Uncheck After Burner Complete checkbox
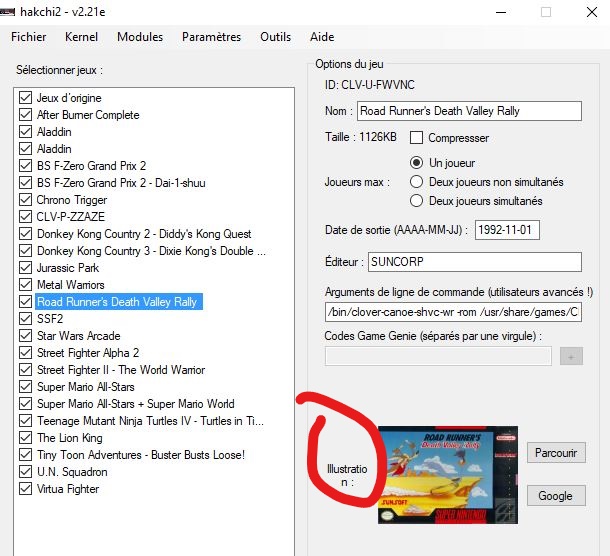 pyautogui.click(x=25, y=115)
